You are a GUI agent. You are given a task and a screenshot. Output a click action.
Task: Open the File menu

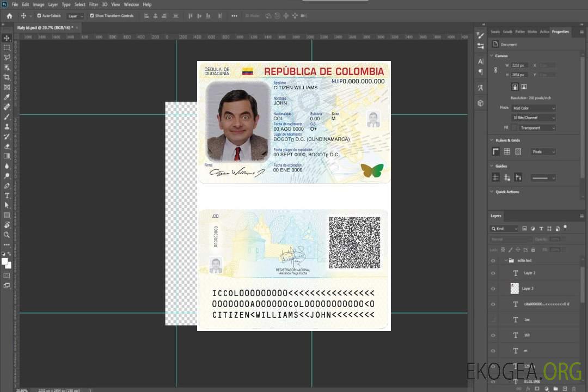click(x=15, y=4)
